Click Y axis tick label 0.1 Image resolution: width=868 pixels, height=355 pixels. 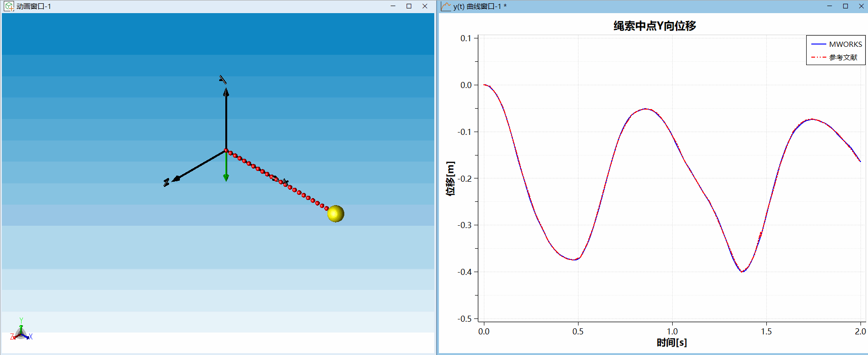pyautogui.click(x=466, y=38)
